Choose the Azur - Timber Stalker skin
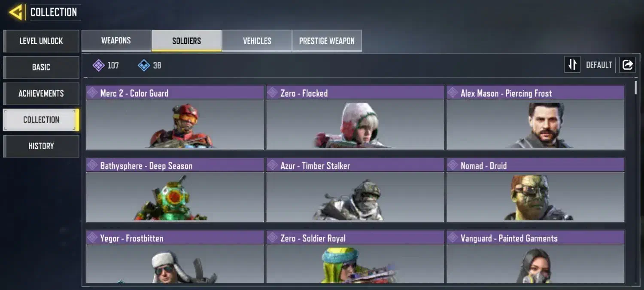Screen dimensions: 644x290 click(x=355, y=190)
